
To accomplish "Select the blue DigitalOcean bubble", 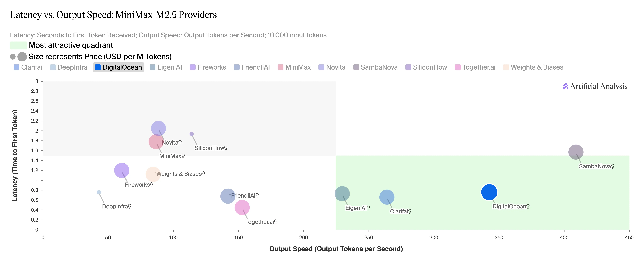I will tap(489, 192).
